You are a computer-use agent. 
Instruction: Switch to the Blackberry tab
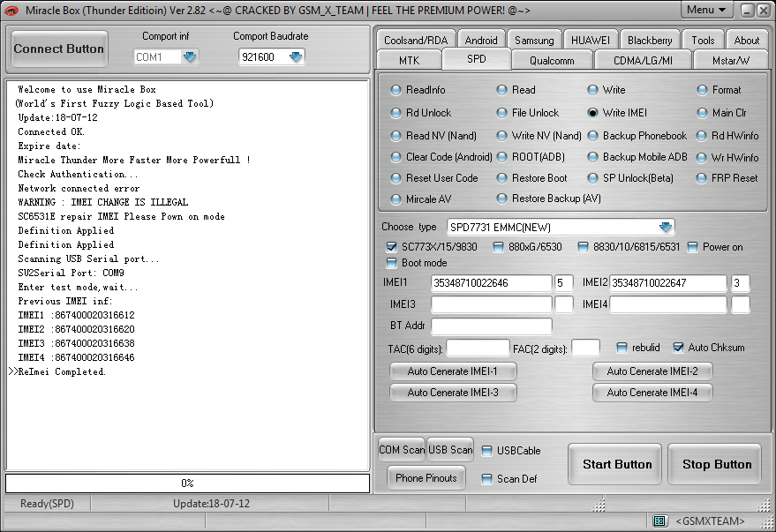(x=650, y=40)
